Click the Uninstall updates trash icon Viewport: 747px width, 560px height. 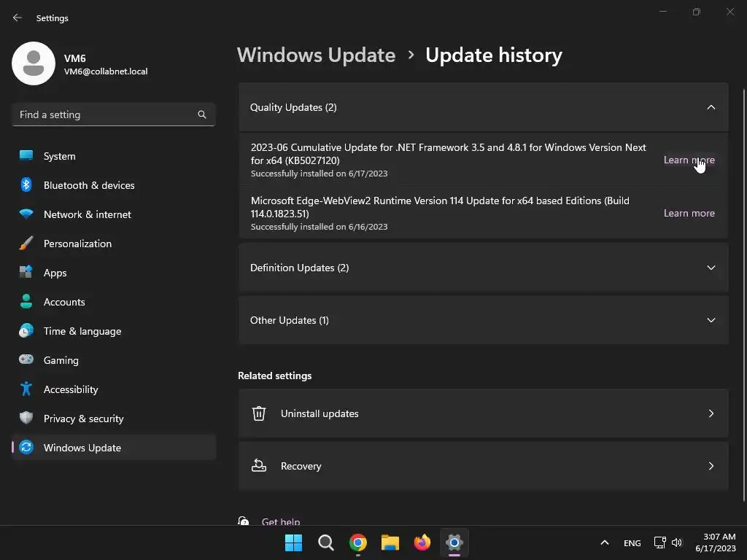(259, 413)
